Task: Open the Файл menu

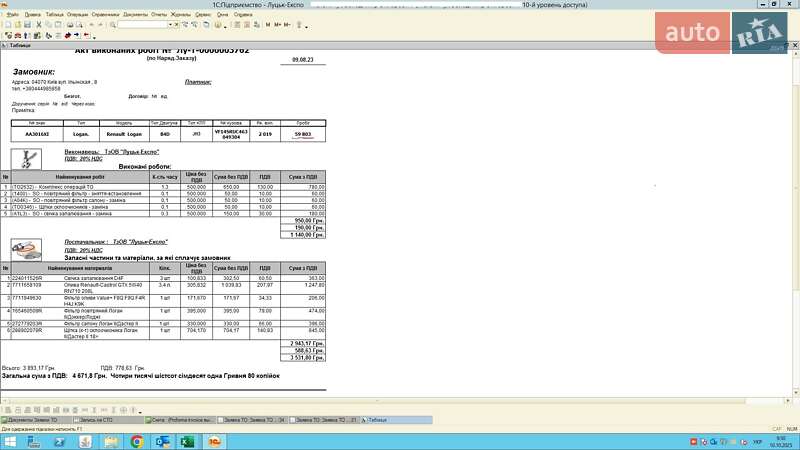Action: [12, 15]
